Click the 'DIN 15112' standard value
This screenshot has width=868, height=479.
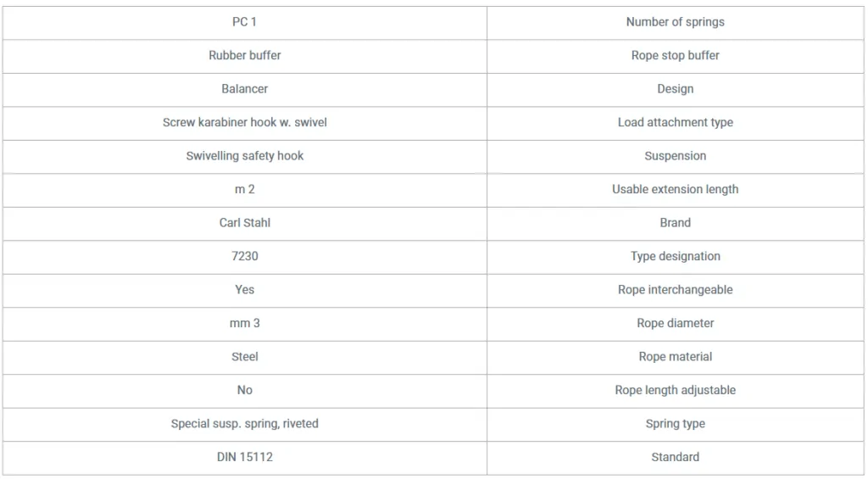click(x=245, y=457)
